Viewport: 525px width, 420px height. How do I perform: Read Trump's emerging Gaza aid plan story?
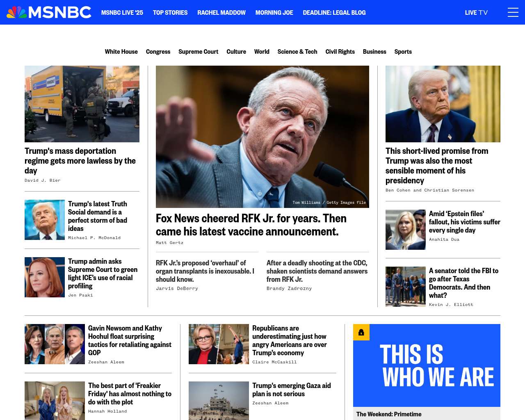coord(292,390)
